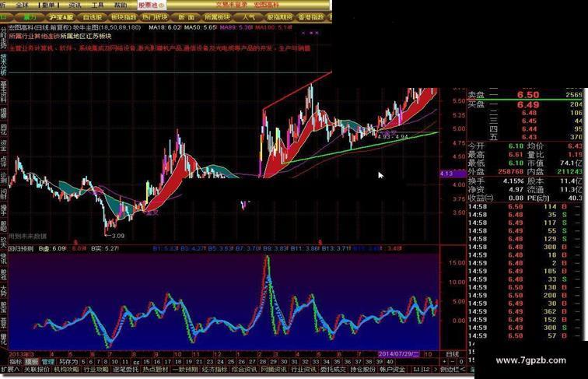Open the 全球 menu
Viewport: 588px width, 379px height.
pos(23,5)
